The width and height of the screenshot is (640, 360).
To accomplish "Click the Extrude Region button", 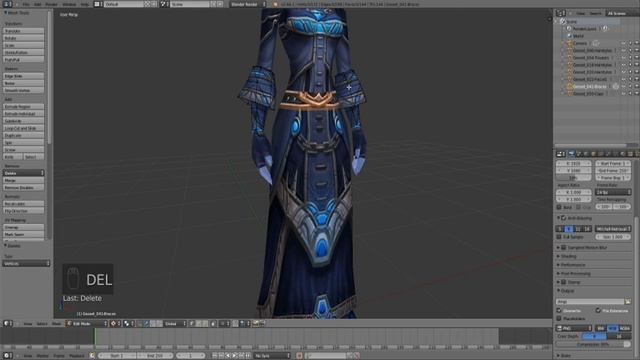I will pyautogui.click(x=24, y=107).
